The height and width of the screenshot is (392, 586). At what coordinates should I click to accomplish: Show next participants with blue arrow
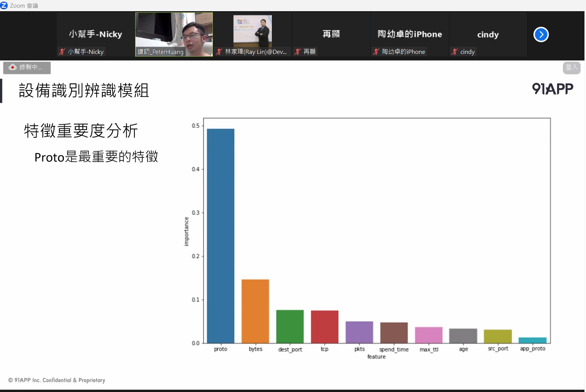[541, 35]
